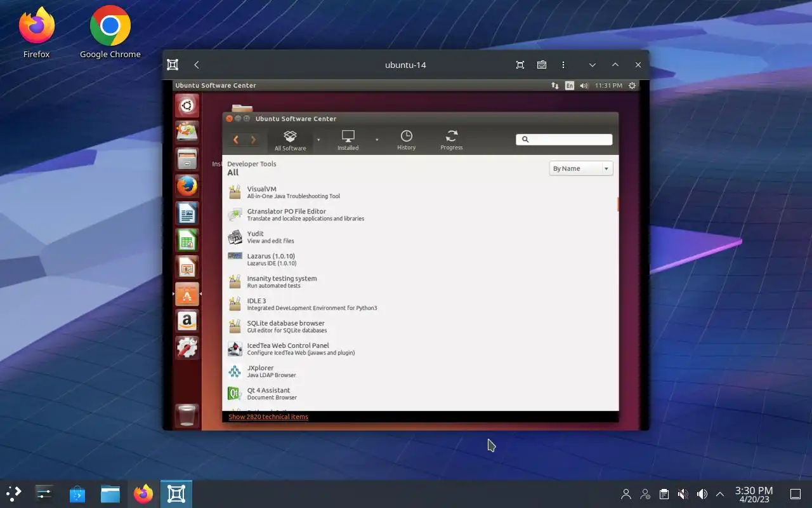Image resolution: width=812 pixels, height=508 pixels.
Task: Toggle the VM fullscreen view icon
Action: (520, 65)
